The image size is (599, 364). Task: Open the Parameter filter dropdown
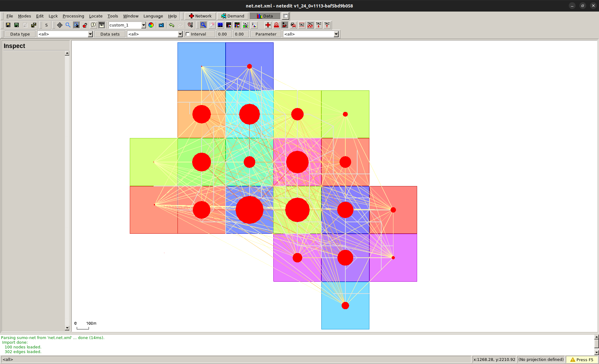point(336,34)
